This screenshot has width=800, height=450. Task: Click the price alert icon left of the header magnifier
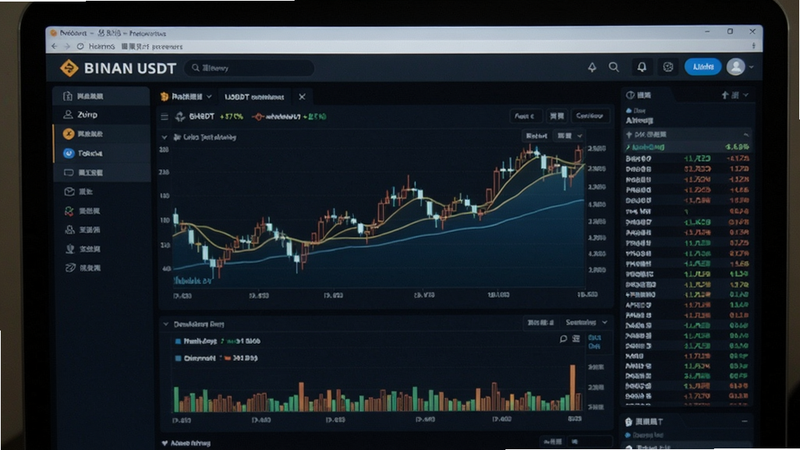coord(592,67)
